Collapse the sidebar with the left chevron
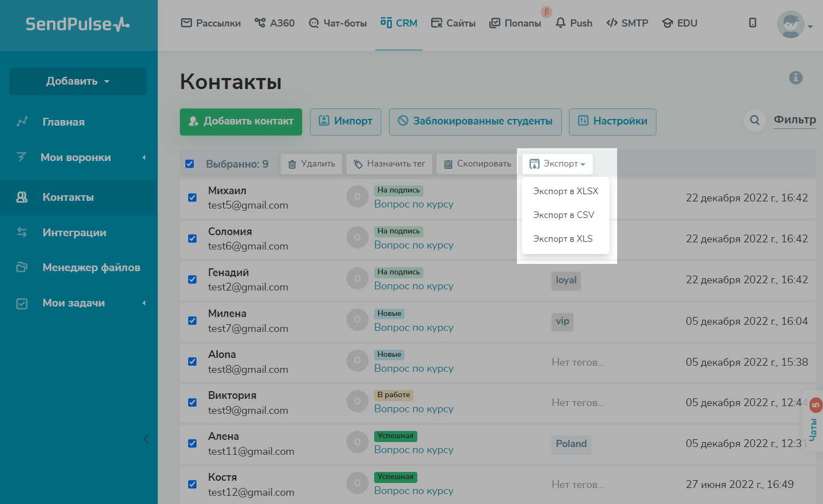823x504 pixels. click(x=146, y=439)
